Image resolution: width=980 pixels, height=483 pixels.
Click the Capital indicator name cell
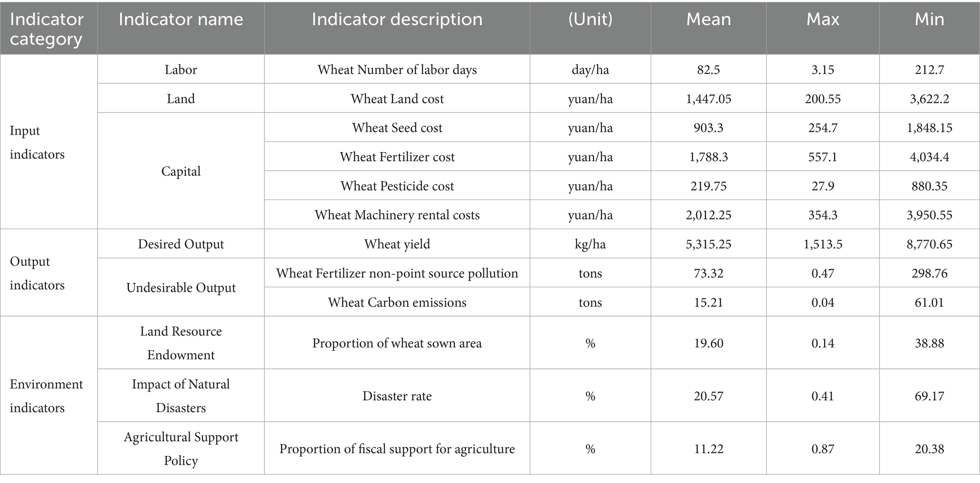181,171
